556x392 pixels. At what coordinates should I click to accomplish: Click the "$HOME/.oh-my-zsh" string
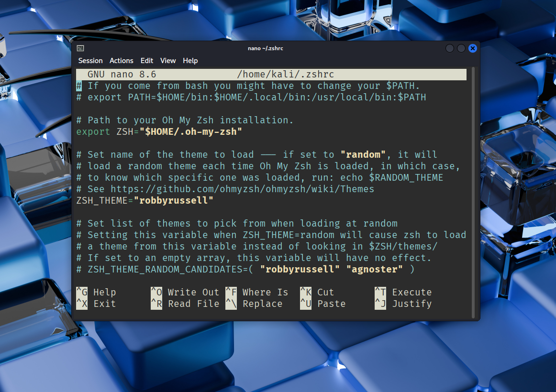(191, 132)
